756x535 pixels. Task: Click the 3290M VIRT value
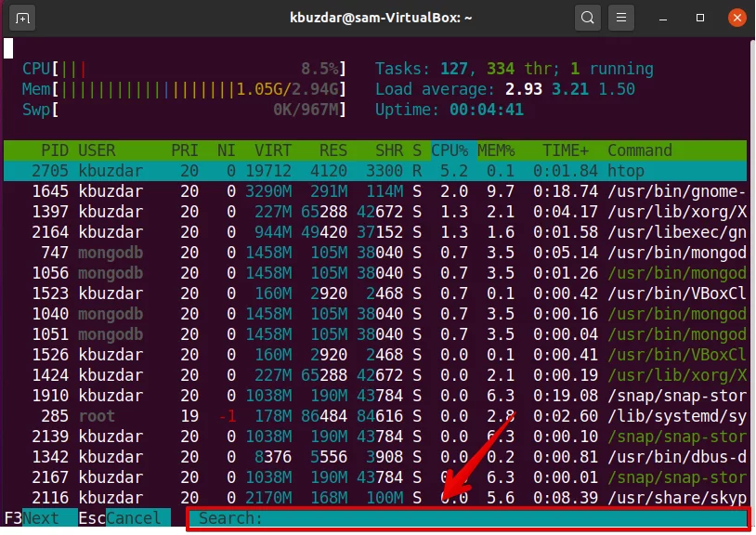(268, 191)
